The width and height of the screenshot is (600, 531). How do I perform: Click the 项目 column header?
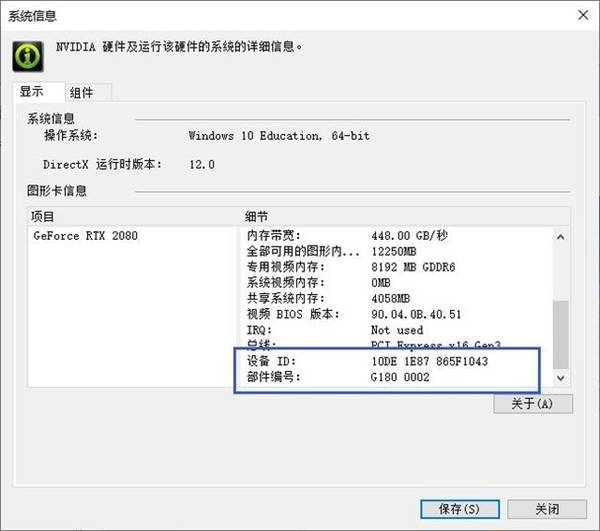coord(134,217)
